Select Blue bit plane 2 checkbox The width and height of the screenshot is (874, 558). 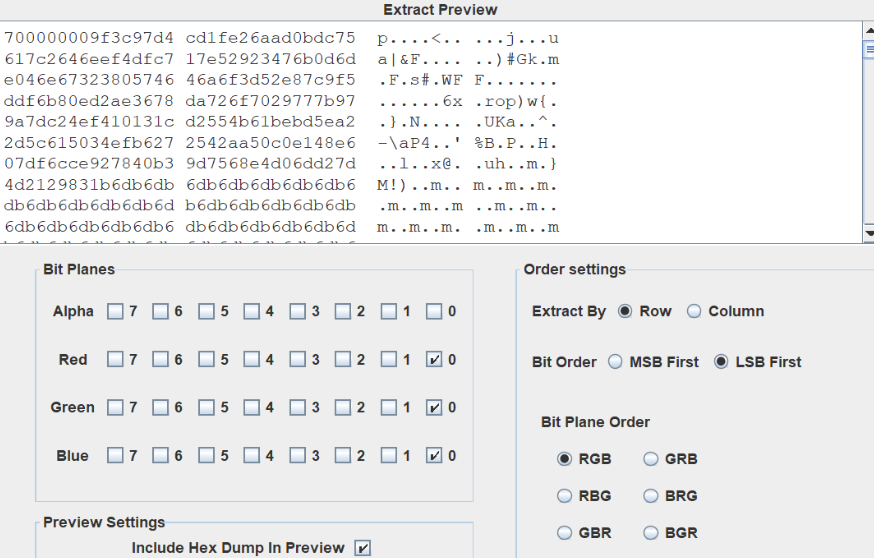click(343, 455)
